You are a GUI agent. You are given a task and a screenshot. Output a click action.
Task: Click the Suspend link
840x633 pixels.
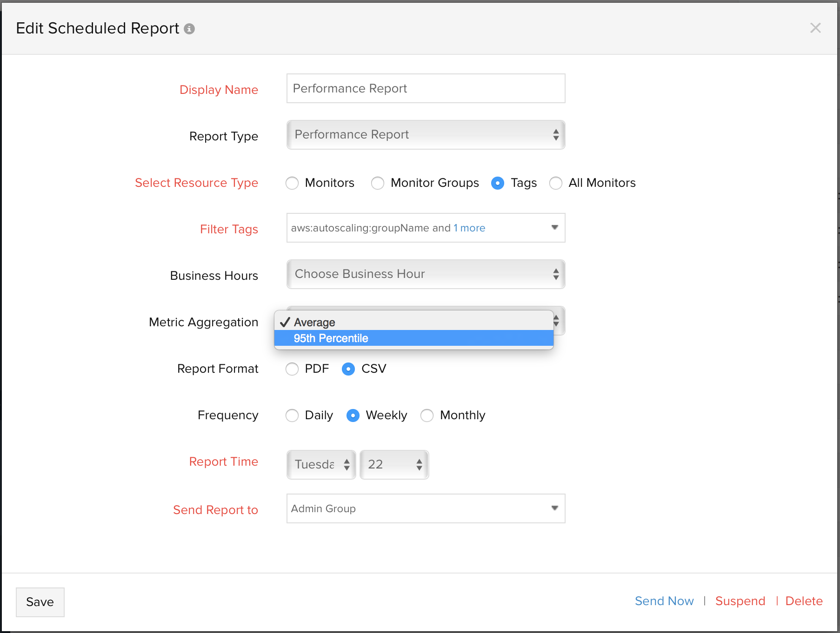tap(740, 601)
